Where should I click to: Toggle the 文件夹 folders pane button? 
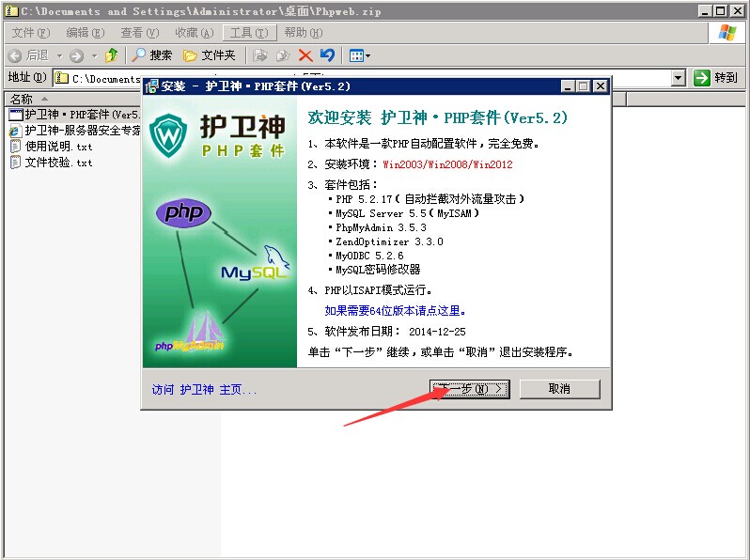click(x=209, y=55)
